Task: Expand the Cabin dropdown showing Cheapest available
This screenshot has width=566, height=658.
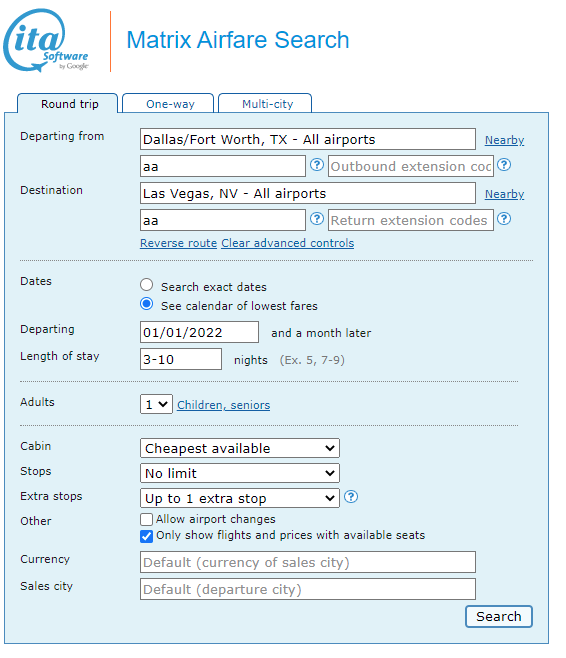Action: pos(240,448)
